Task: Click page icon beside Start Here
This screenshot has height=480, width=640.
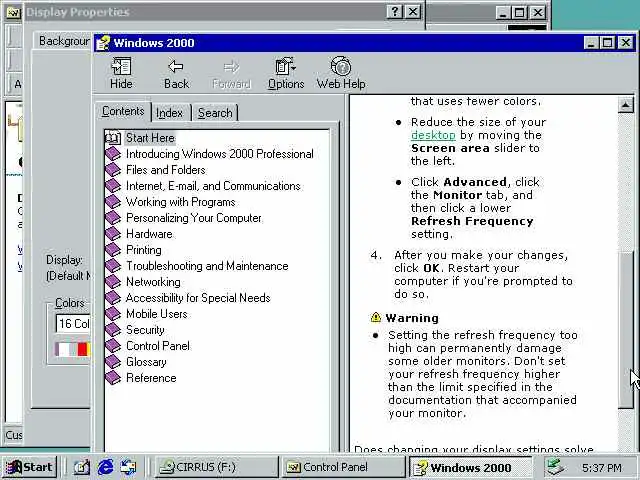Action: [113, 138]
